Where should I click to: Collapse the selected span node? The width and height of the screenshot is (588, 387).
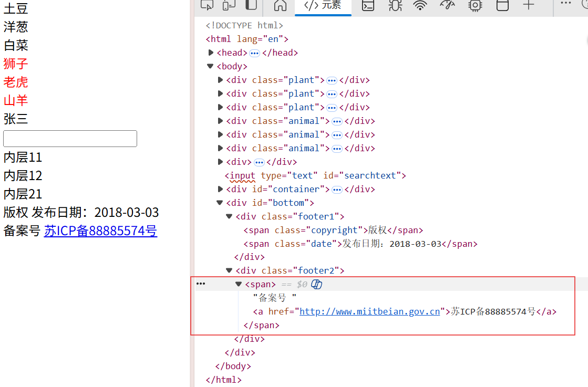point(239,285)
